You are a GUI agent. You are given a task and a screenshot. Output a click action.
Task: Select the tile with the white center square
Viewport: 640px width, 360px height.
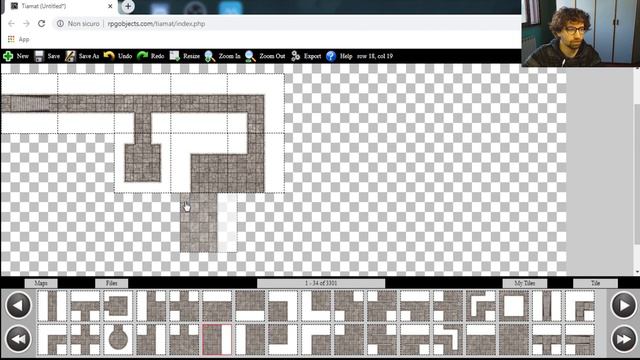(513, 306)
